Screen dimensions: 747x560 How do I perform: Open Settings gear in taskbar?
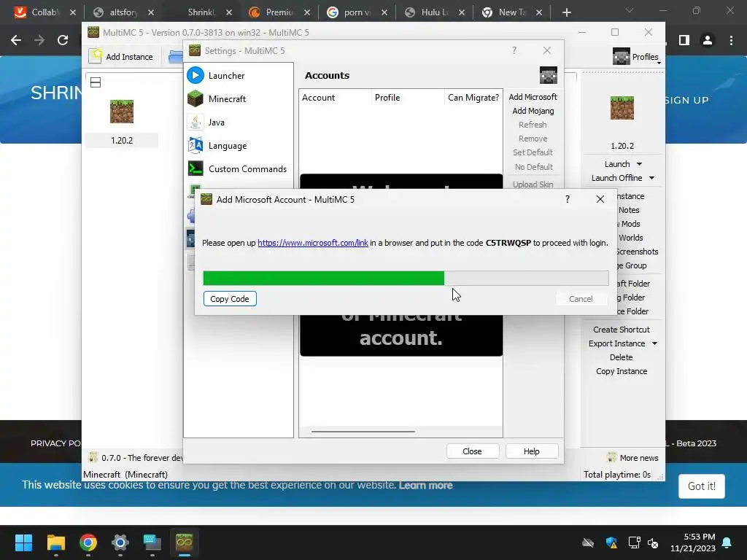pos(120,542)
